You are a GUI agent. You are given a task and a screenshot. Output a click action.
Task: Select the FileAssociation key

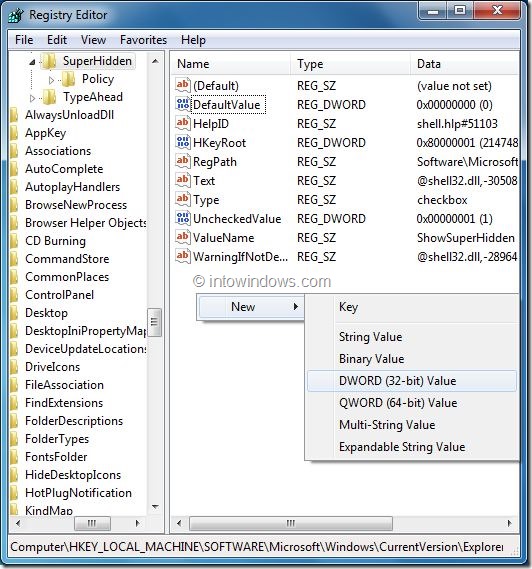pos(64,385)
